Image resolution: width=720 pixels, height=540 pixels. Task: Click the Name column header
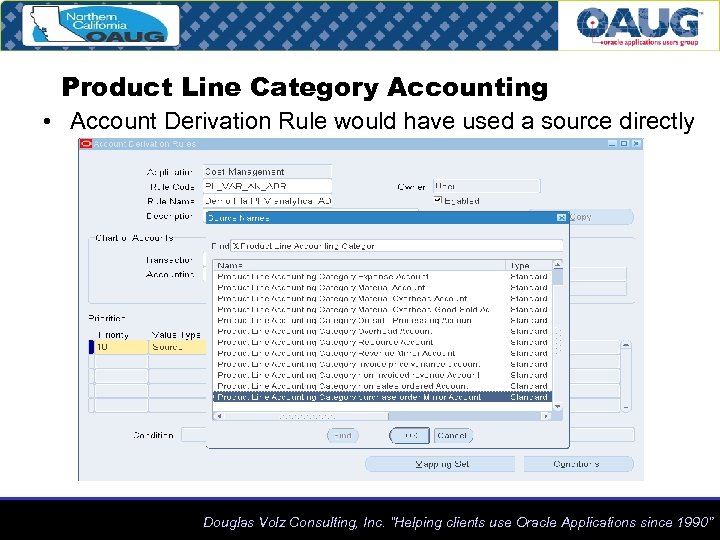(x=360, y=265)
